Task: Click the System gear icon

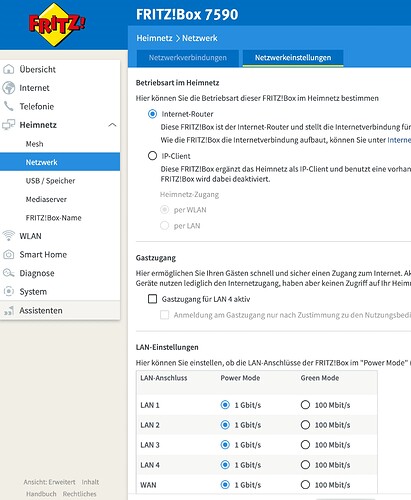Action: tap(9, 292)
